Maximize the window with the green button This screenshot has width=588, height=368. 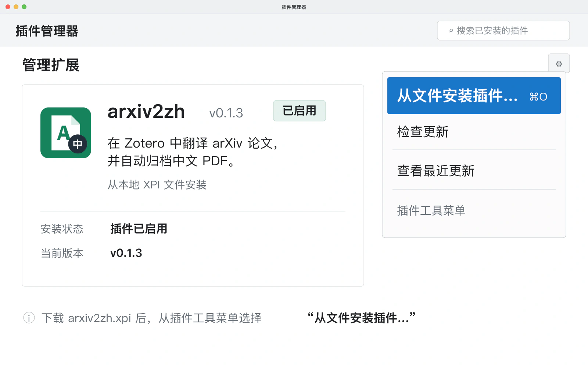point(24,7)
